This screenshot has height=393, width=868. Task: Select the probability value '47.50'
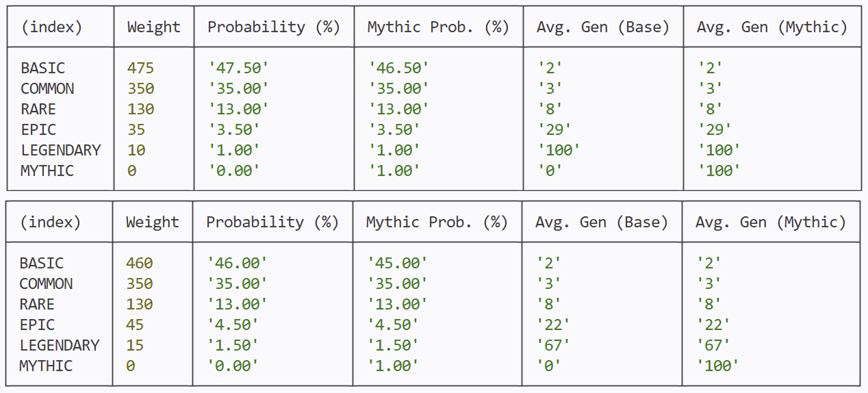pos(238,68)
